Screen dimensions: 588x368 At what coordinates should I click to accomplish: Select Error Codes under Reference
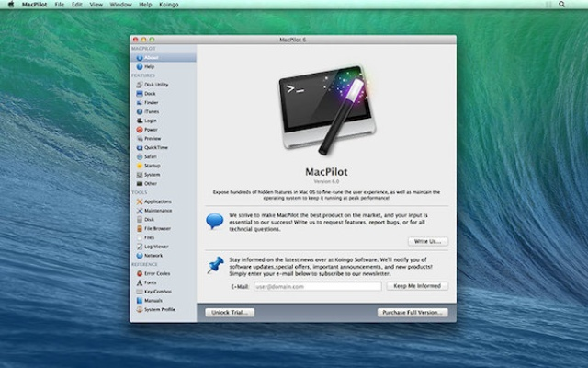tap(157, 273)
